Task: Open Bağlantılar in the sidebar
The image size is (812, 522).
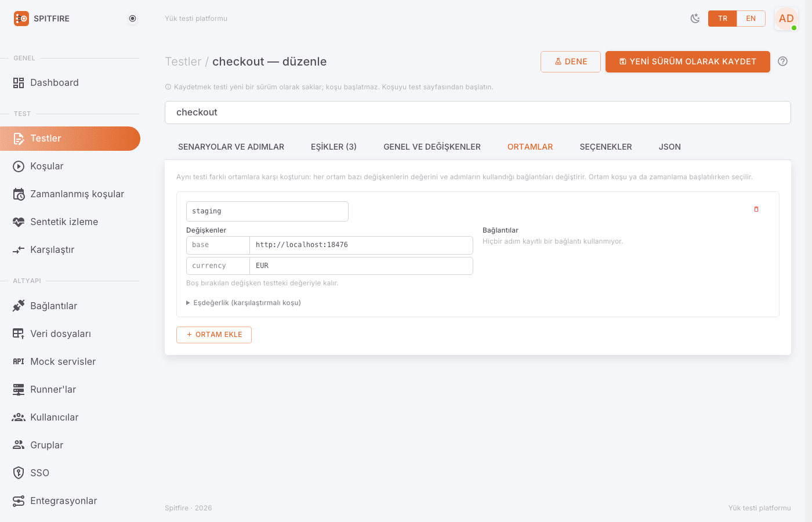Action: click(70, 306)
